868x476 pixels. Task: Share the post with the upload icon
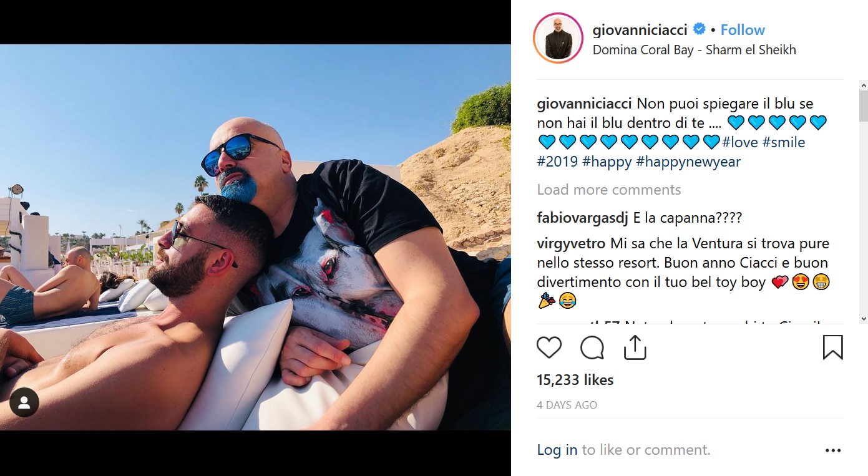click(635, 347)
